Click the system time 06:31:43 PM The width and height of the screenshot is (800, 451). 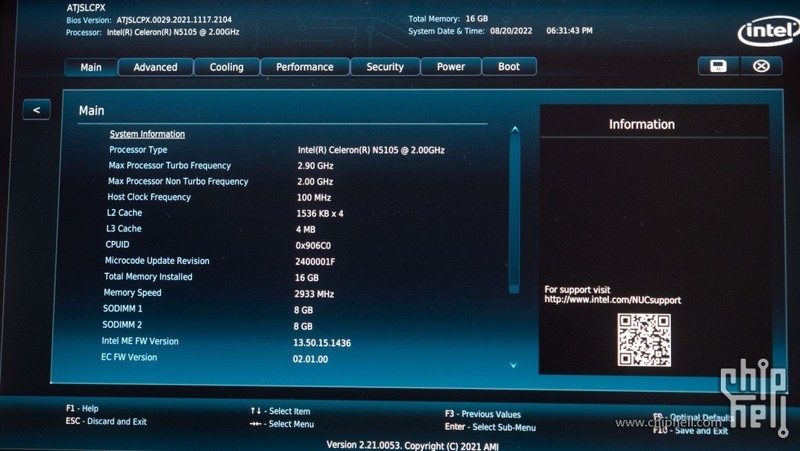(x=569, y=31)
